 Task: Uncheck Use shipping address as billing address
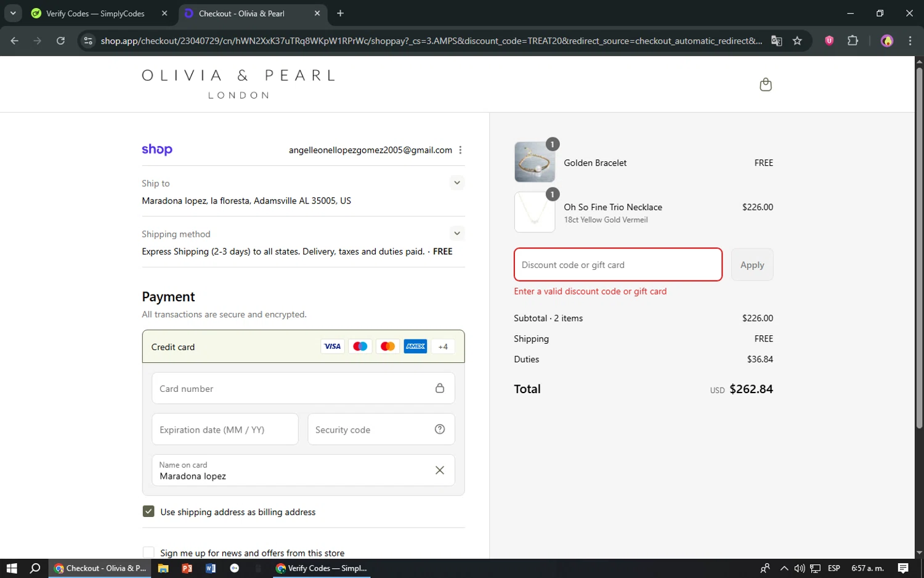148,511
